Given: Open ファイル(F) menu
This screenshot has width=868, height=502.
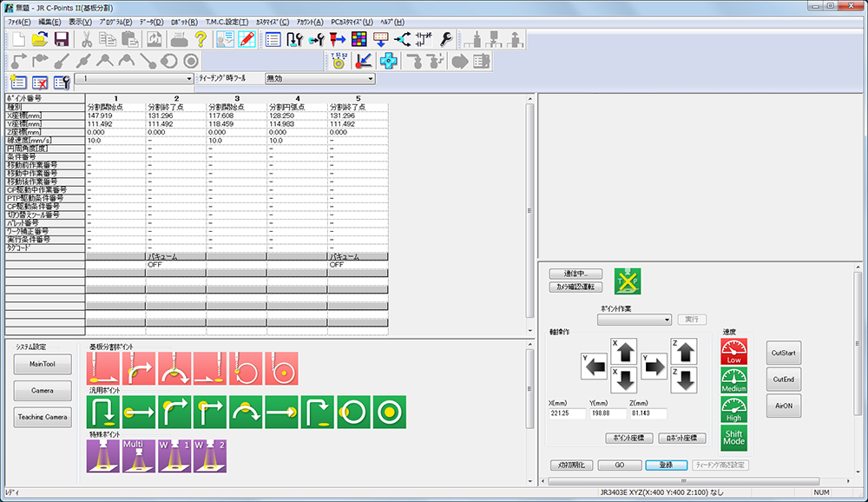Looking at the screenshot, I should [19, 23].
